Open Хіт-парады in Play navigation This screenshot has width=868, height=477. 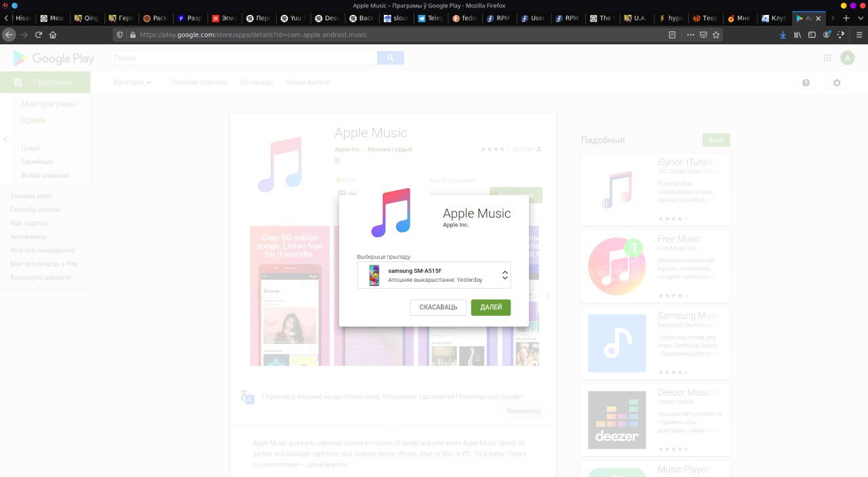coord(256,83)
